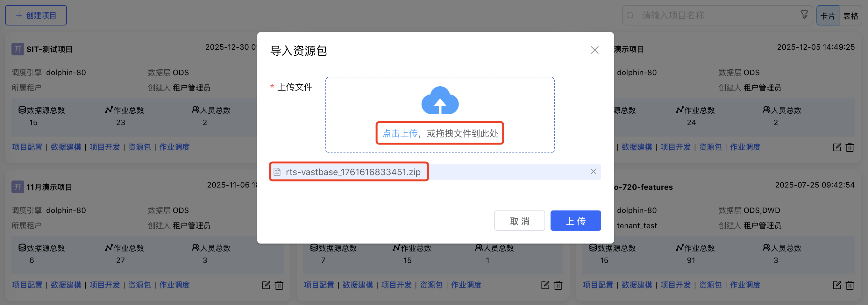
Task: Click the 点击上传 link
Action: click(400, 133)
